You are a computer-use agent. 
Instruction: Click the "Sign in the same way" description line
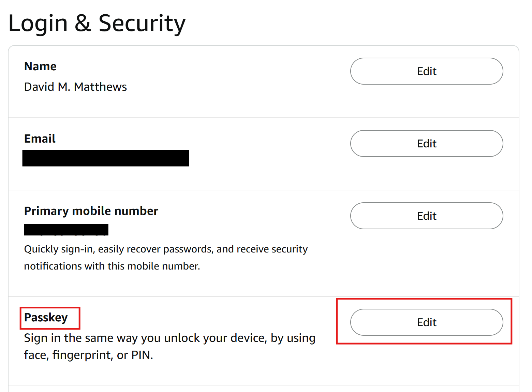(x=169, y=338)
